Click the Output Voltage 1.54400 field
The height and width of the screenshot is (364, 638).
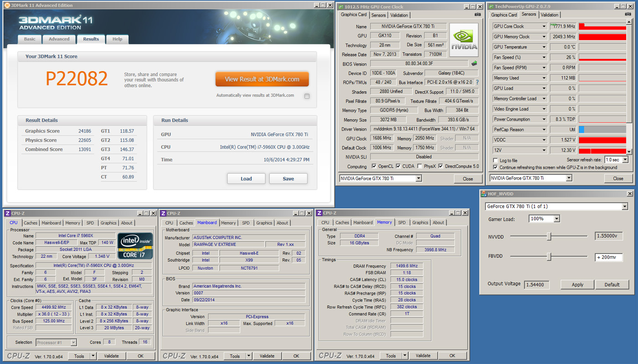pos(536,285)
